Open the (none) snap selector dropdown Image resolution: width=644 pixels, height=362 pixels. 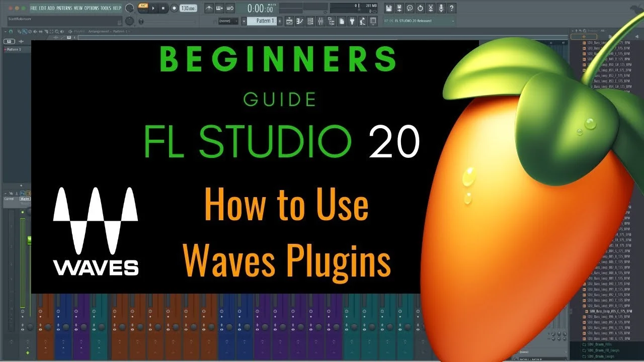[x=228, y=21]
